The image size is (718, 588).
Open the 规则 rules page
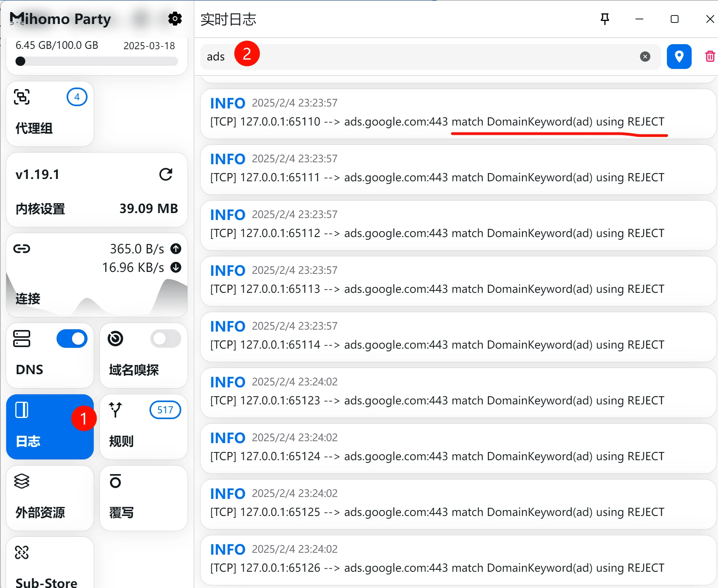pos(144,427)
